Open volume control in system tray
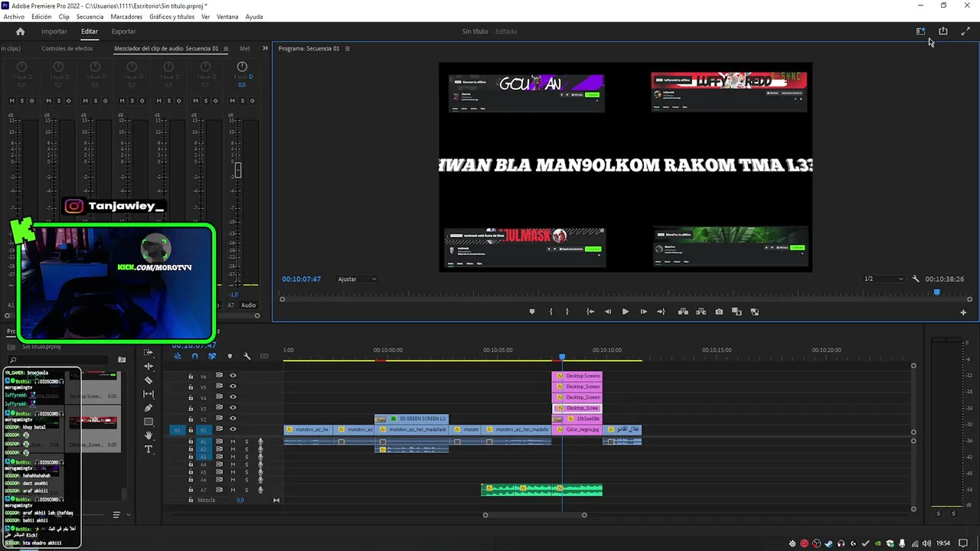The height and width of the screenshot is (551, 980). pos(927,543)
